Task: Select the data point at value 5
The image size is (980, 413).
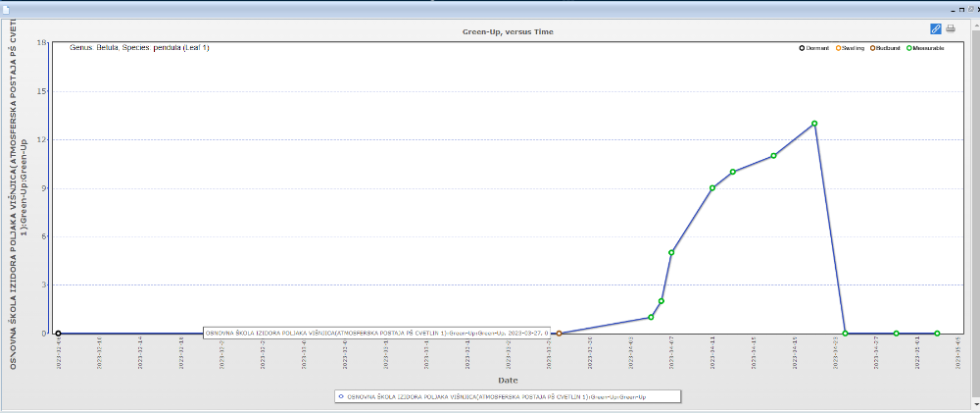Action: point(671,253)
